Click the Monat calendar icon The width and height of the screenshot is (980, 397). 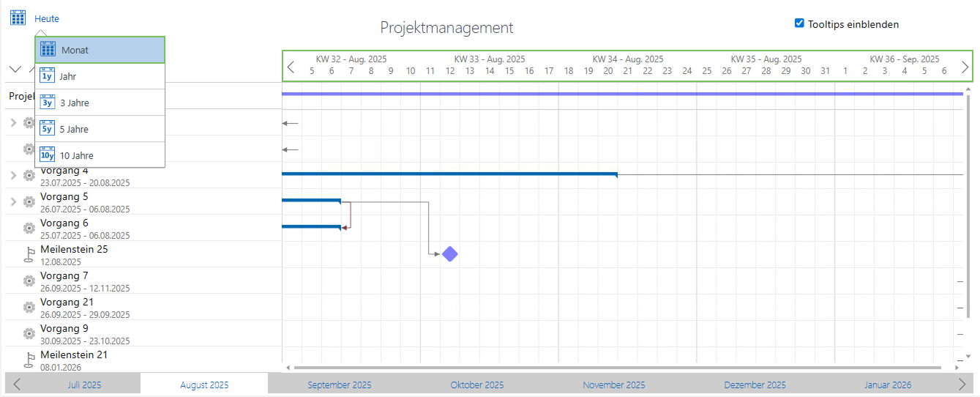point(48,49)
